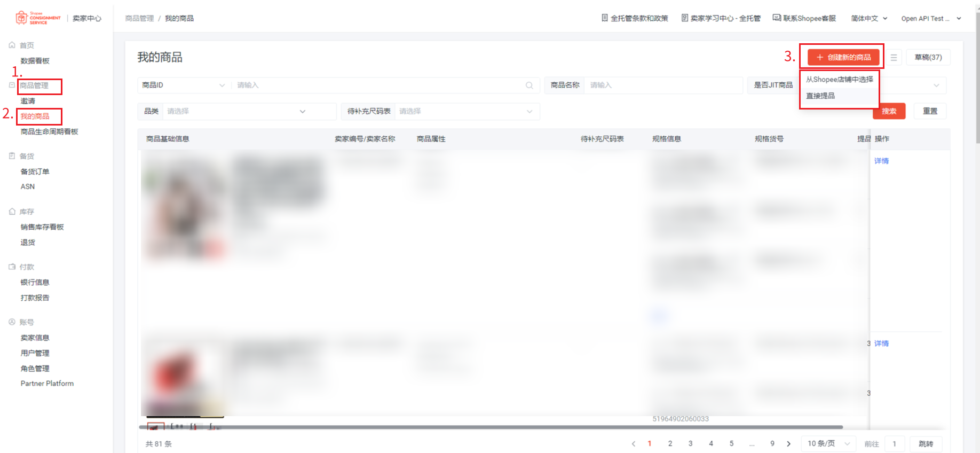Click the user icon beside 账号
Image resolution: width=980 pixels, height=453 pixels.
(12, 322)
